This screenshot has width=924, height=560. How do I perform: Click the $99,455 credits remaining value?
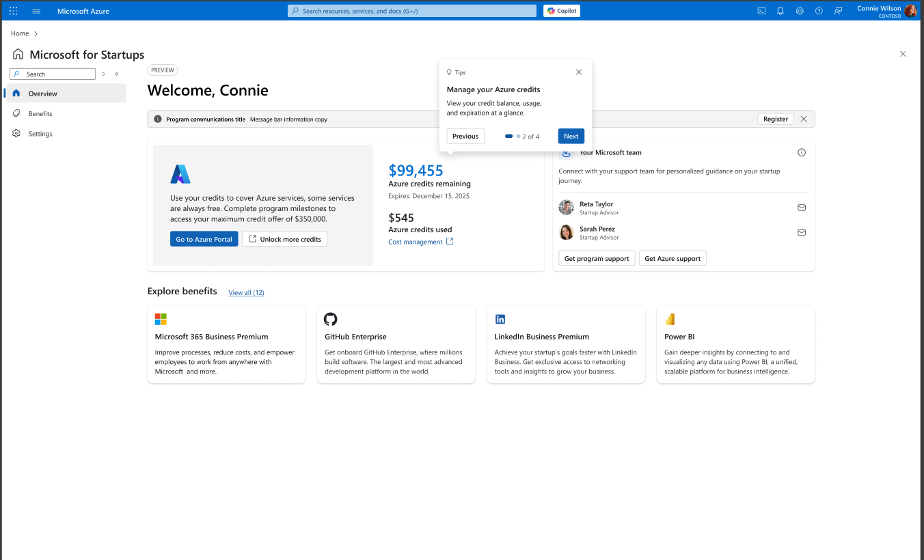pos(416,170)
